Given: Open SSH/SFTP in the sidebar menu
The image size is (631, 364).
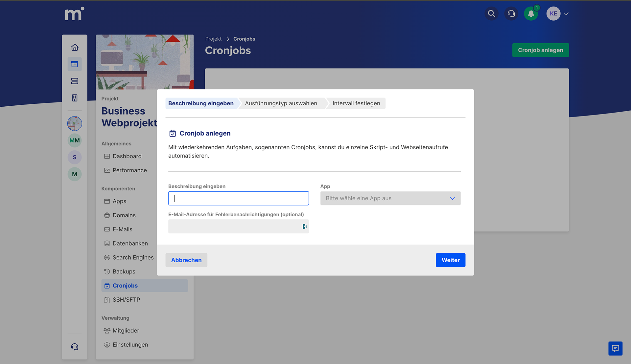Looking at the screenshot, I should point(126,300).
